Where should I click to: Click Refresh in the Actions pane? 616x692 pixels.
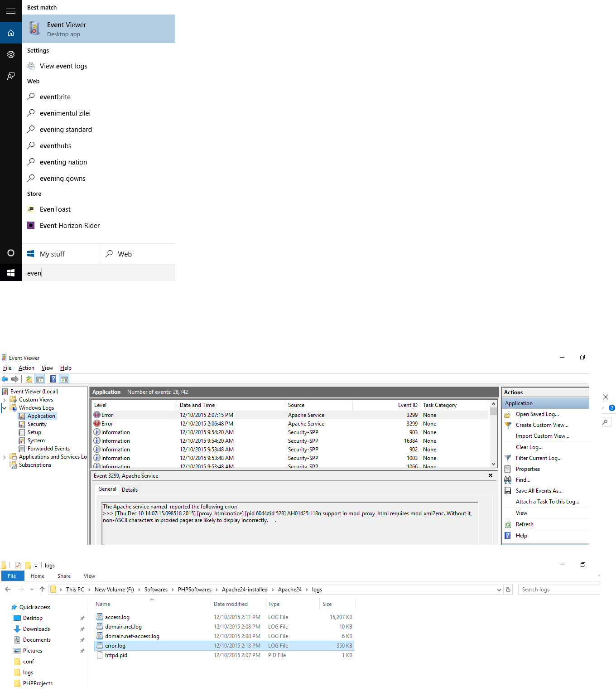coord(525,524)
